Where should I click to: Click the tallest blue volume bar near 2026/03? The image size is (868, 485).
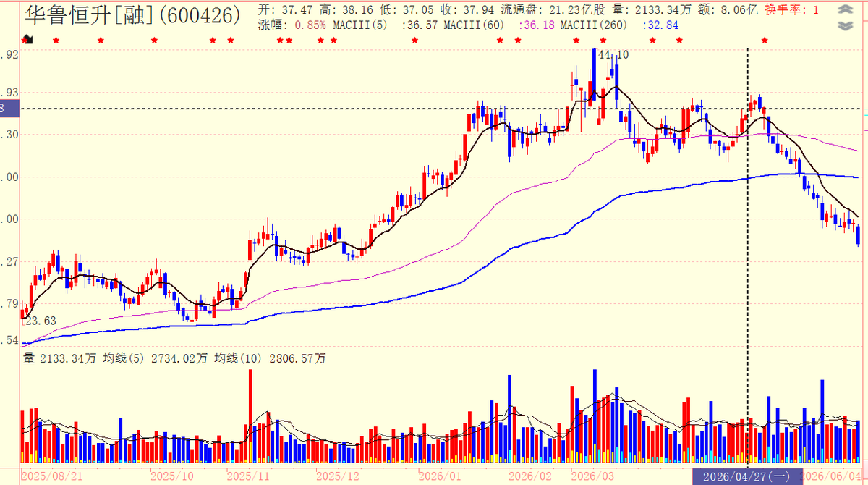[x=594, y=416]
